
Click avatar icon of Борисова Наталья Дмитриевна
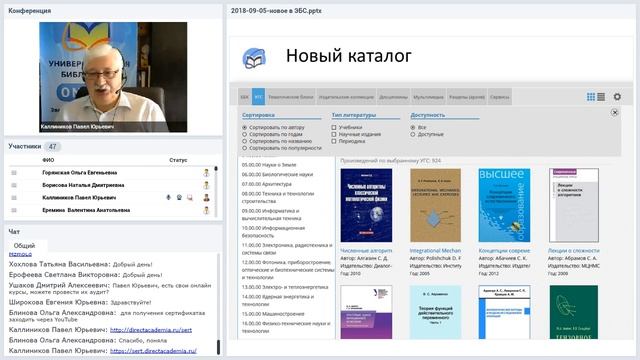coord(207,185)
